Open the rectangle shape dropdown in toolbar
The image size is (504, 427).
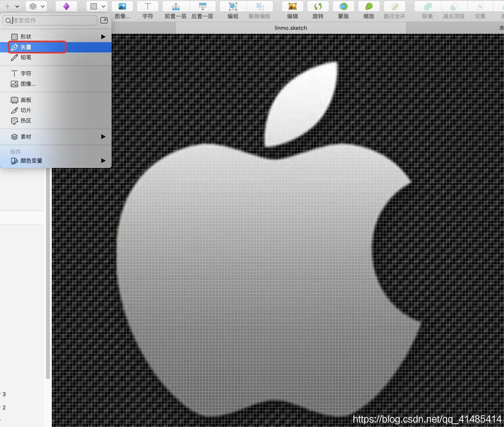pyautogui.click(x=97, y=6)
